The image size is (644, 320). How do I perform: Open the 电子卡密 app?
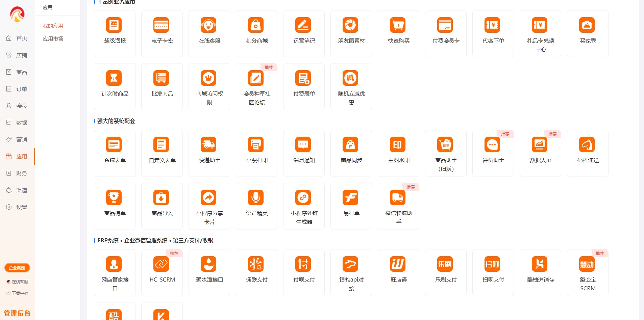click(162, 34)
